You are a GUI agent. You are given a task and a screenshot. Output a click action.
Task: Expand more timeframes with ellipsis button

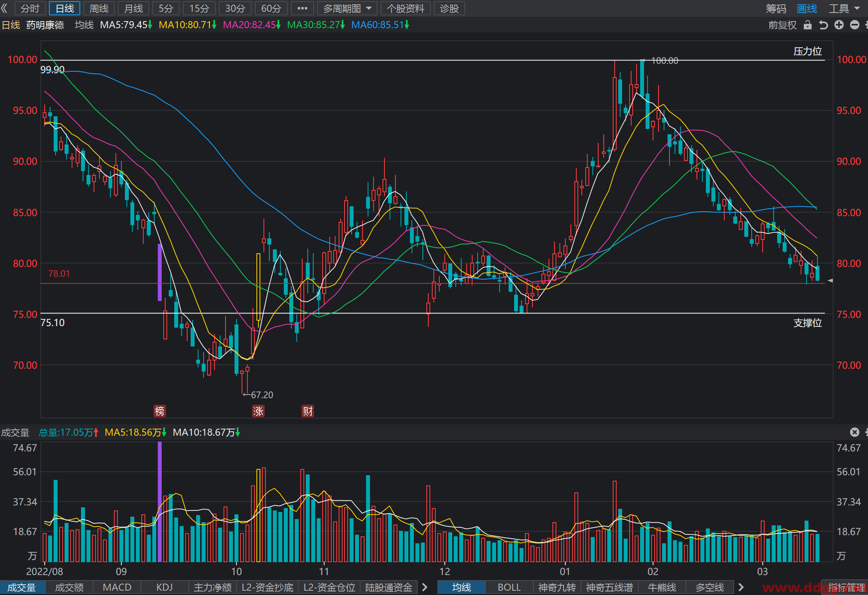pos(302,8)
